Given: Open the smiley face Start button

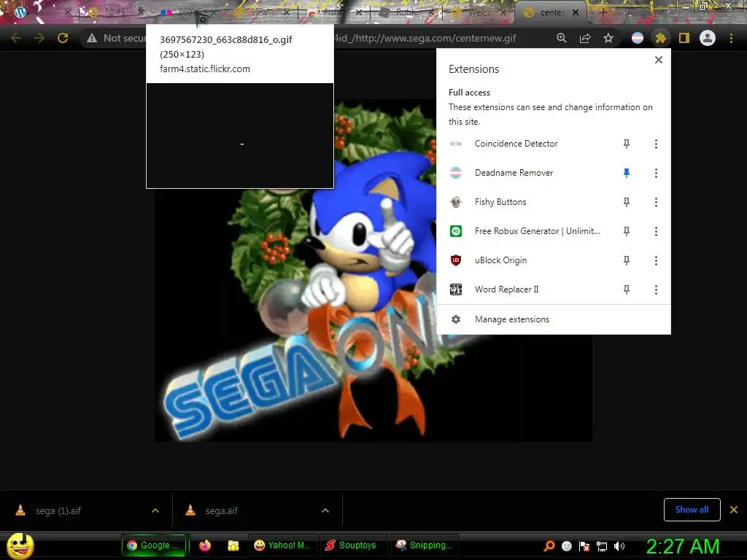Looking at the screenshot, I should (x=20, y=545).
